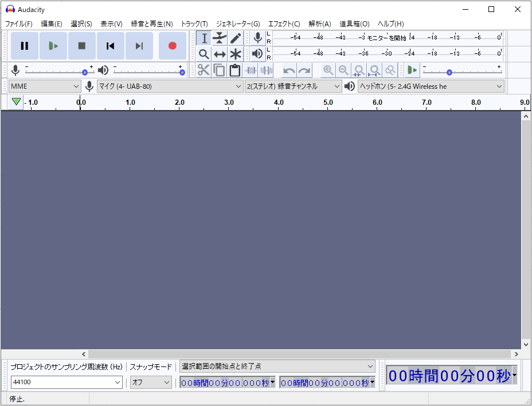Open the 道具箱(O) menu
Screen dimensions: 532x406
click(354, 23)
